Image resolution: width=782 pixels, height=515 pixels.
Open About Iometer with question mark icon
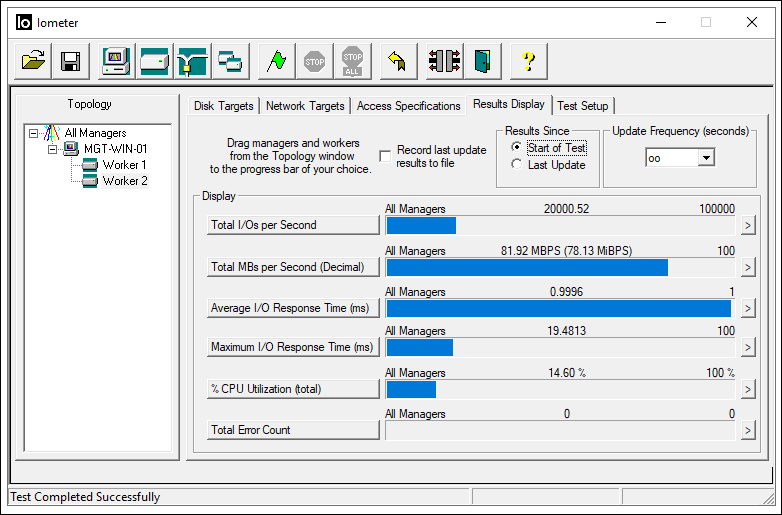coord(529,62)
